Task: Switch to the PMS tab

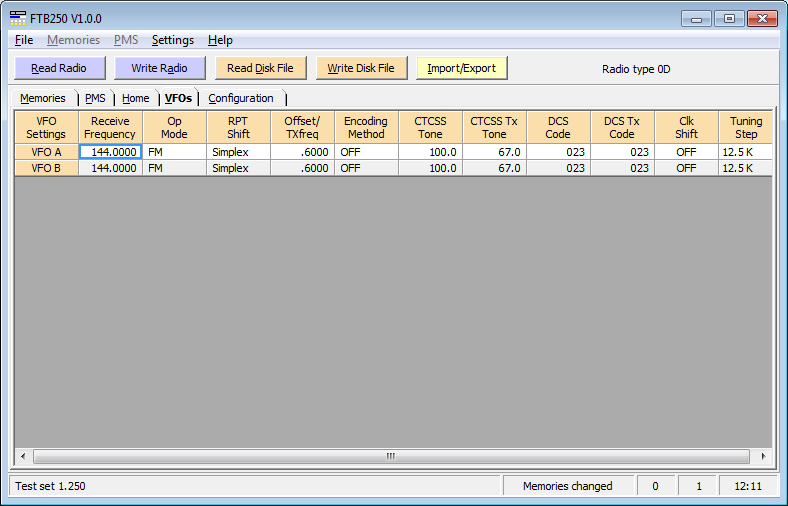Action: pyautogui.click(x=95, y=98)
